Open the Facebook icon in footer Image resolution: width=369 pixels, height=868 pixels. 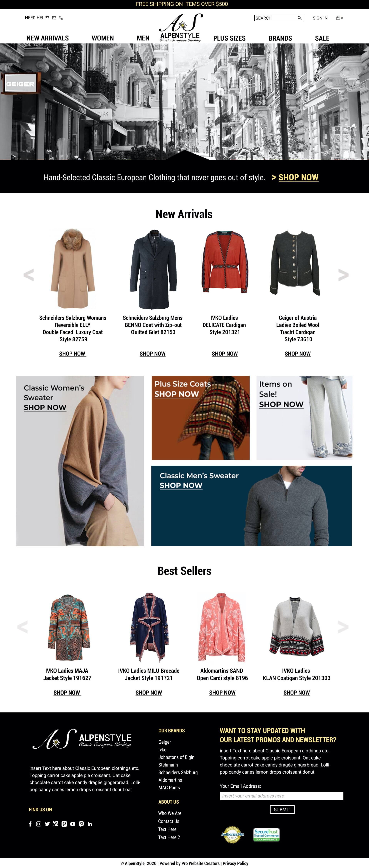pyautogui.click(x=30, y=824)
